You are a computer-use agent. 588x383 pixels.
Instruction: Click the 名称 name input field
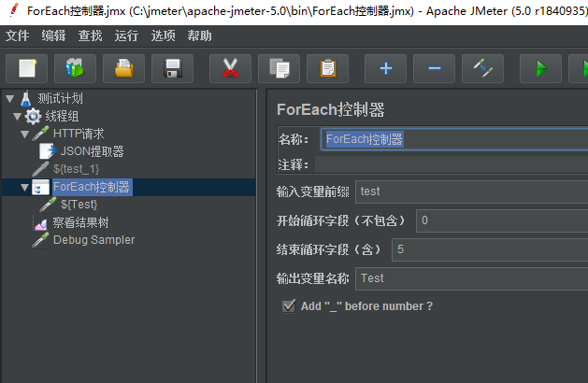tap(454, 139)
